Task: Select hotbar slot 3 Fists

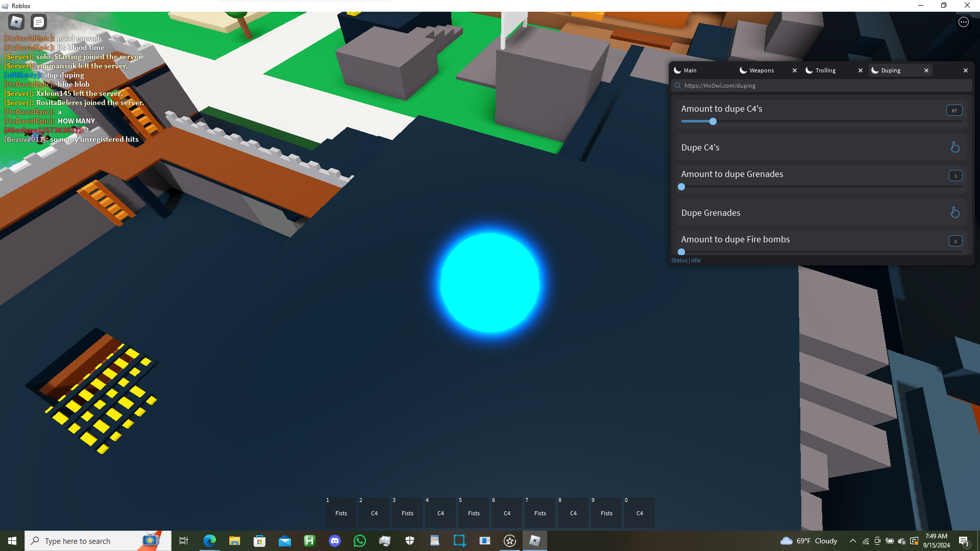Action: (407, 513)
